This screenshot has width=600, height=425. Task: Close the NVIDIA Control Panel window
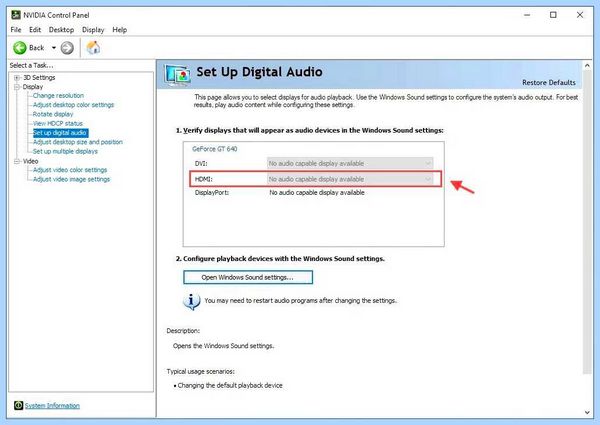[580, 15]
